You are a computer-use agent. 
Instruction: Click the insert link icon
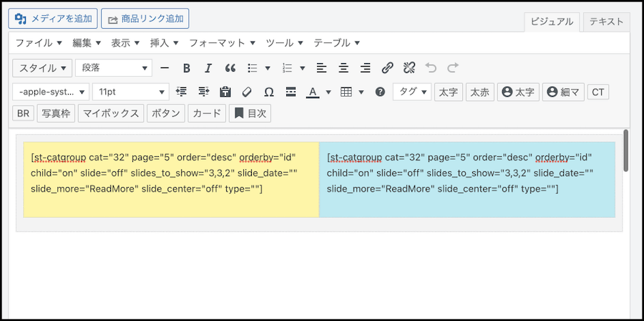coord(387,68)
